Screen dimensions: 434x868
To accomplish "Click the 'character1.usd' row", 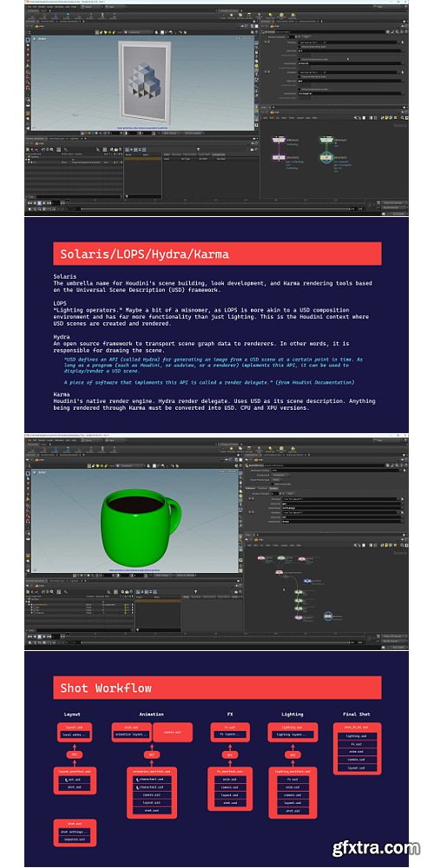I will [x=152, y=779].
